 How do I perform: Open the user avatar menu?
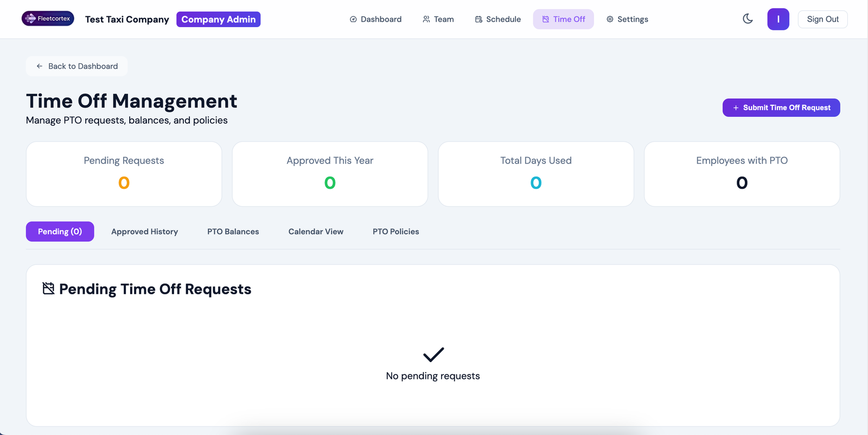coord(778,19)
